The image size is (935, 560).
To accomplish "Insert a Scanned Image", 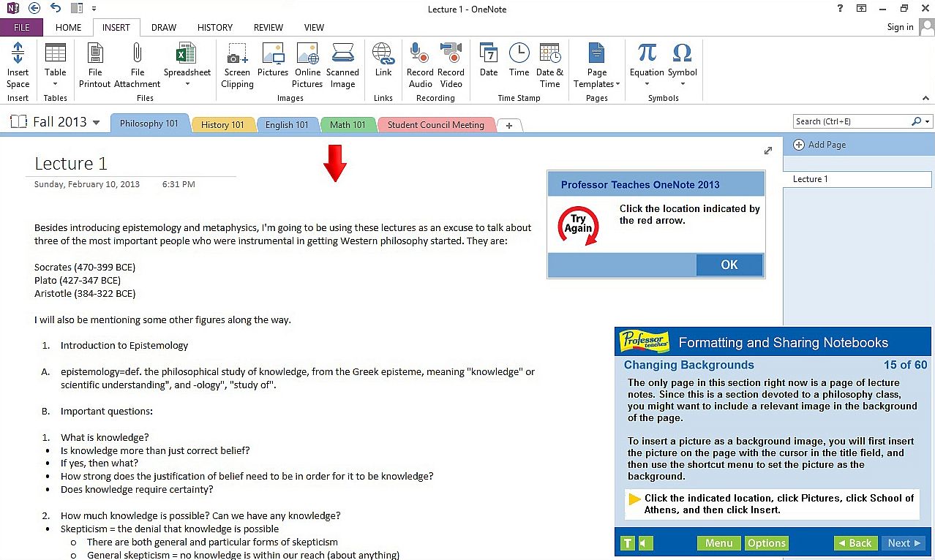I will click(342, 64).
